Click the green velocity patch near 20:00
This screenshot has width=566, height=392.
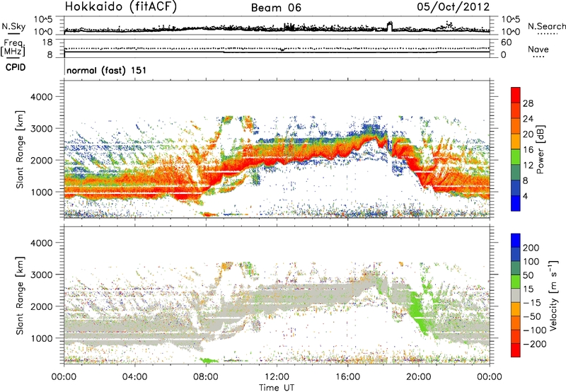point(420,311)
